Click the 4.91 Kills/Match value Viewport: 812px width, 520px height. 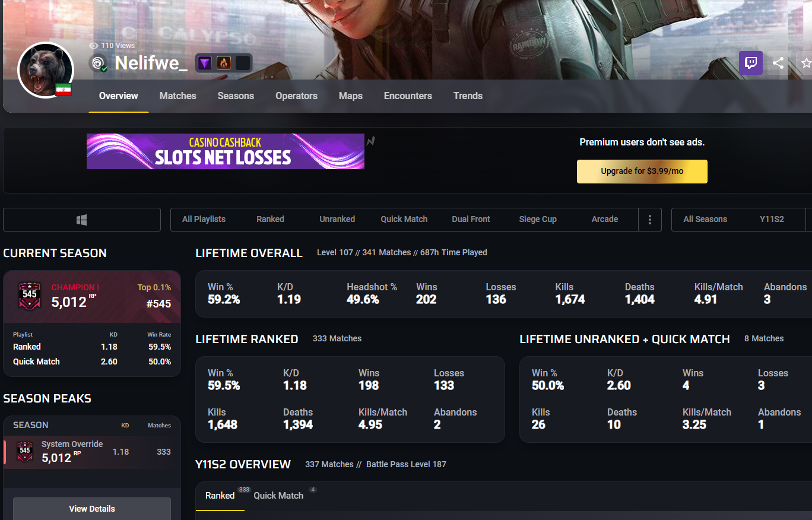tap(706, 300)
